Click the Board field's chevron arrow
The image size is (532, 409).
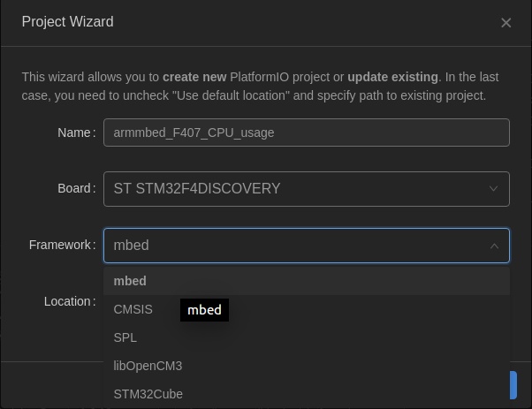point(494,189)
